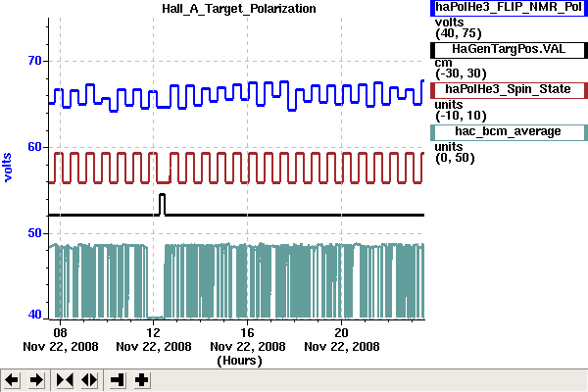Select the hac_bcm_average legend entry
This screenshot has width=588, height=392.
[x=509, y=132]
